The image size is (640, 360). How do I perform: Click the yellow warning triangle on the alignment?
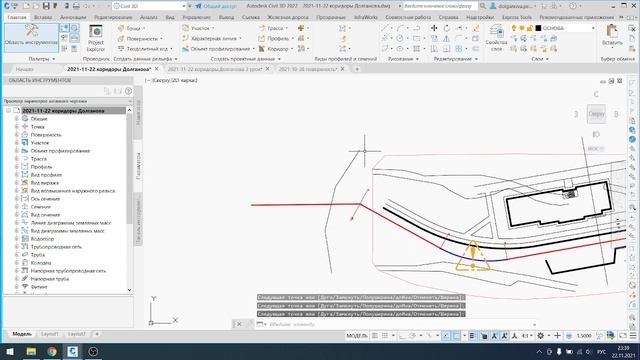[473, 256]
